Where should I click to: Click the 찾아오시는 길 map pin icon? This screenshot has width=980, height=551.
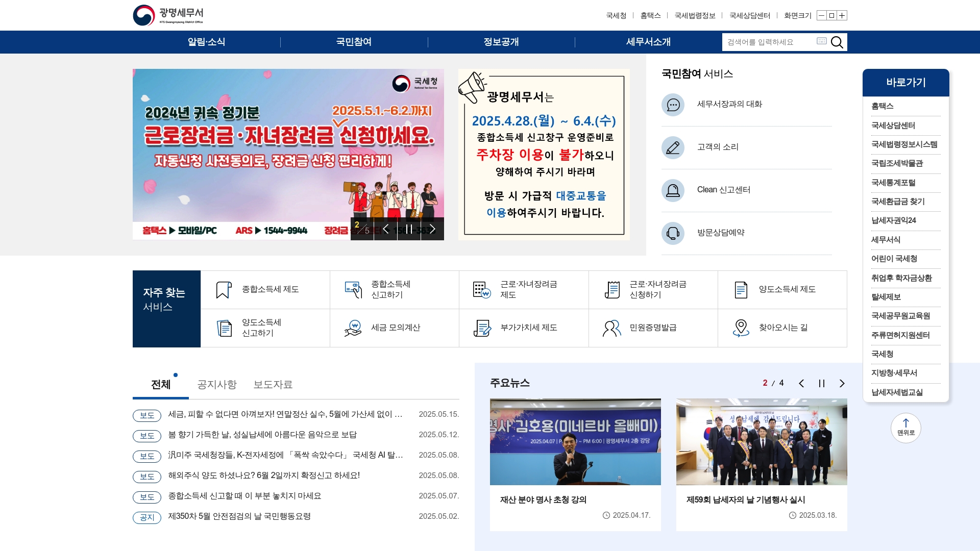tap(741, 328)
